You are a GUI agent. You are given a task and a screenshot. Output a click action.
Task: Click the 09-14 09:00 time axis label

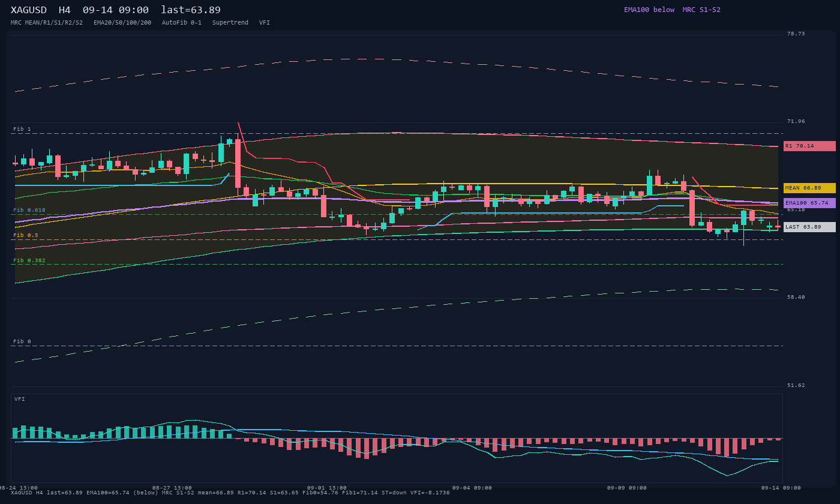tap(781, 488)
